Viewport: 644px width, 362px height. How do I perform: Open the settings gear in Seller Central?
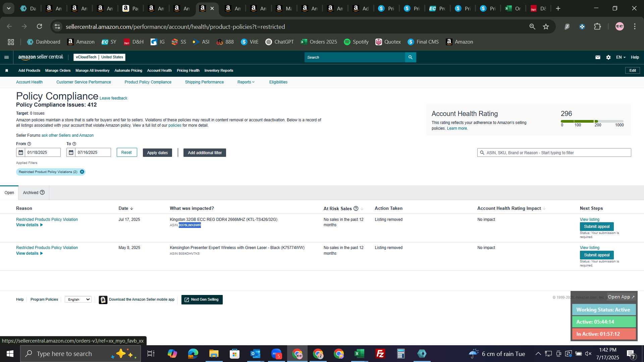608,57
